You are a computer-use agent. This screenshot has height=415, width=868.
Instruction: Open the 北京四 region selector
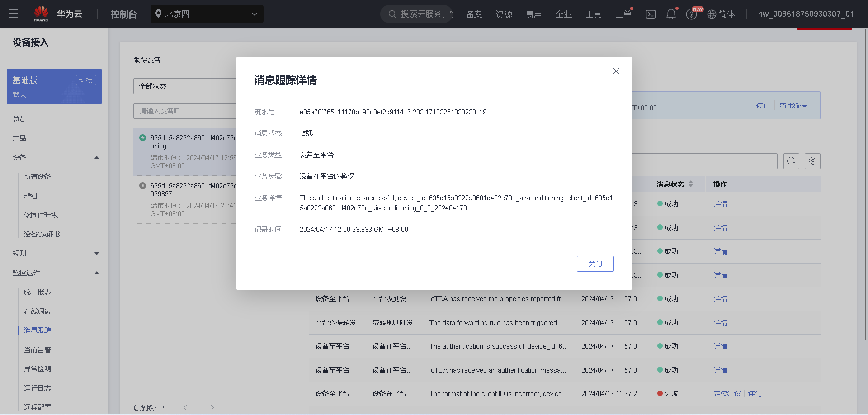pos(207,14)
